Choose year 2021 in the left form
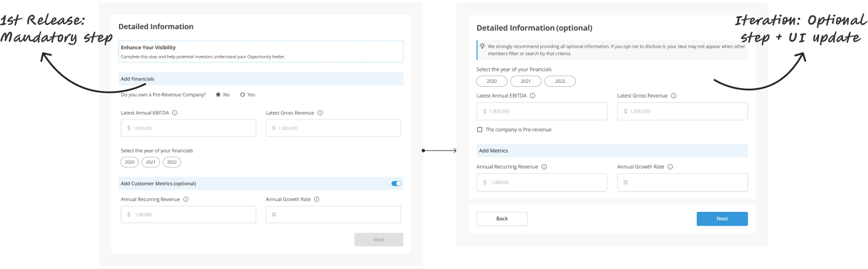Viewport: 868px width, 269px height. pos(151,162)
